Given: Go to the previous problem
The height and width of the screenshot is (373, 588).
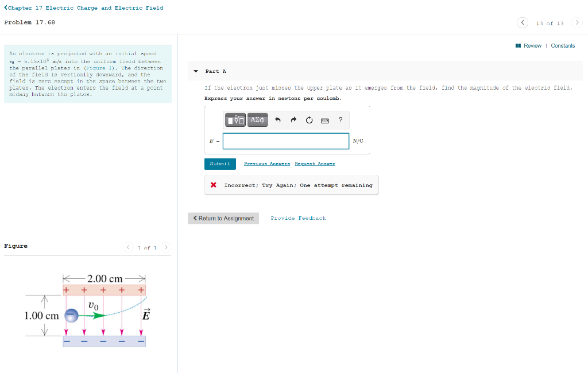Looking at the screenshot, I should (522, 22).
